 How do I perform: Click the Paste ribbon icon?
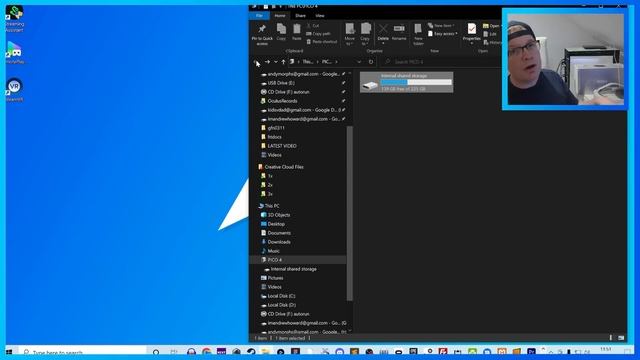point(297,29)
